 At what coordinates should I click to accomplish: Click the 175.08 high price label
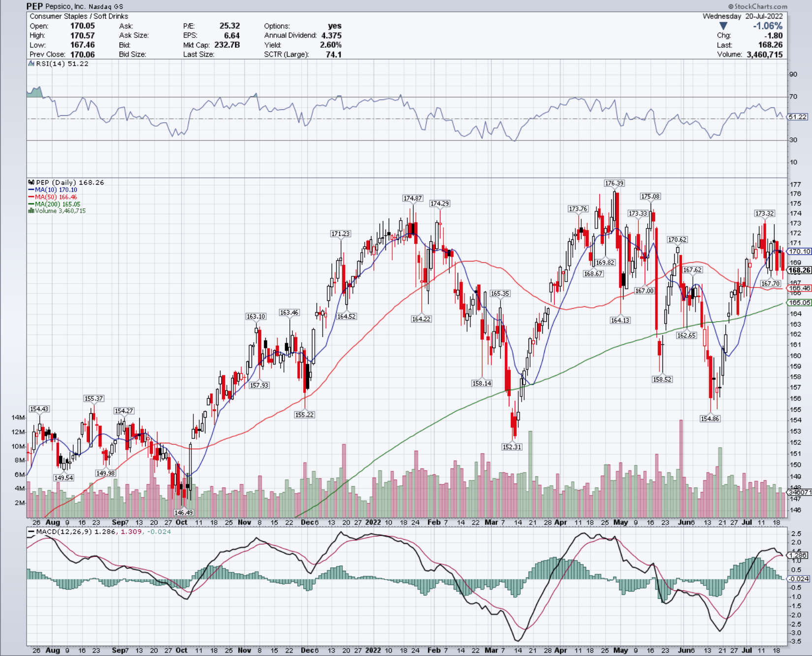coord(650,197)
